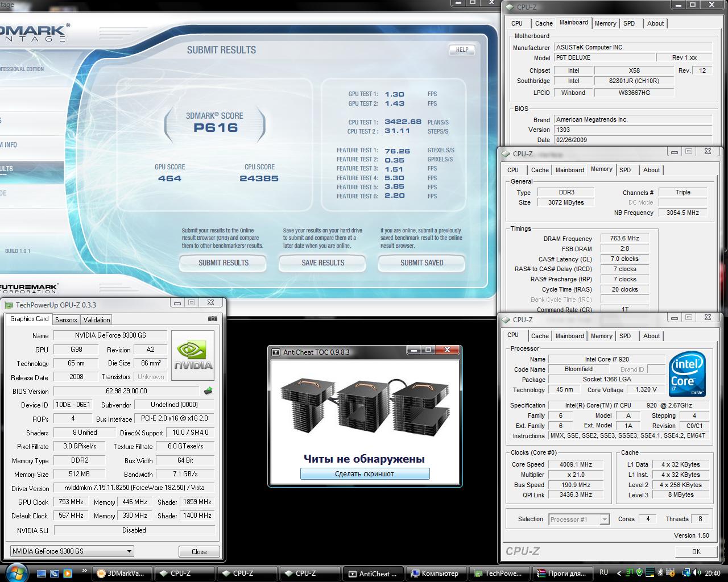Open About tab in top CPU-Z Mainboard window

click(x=655, y=23)
